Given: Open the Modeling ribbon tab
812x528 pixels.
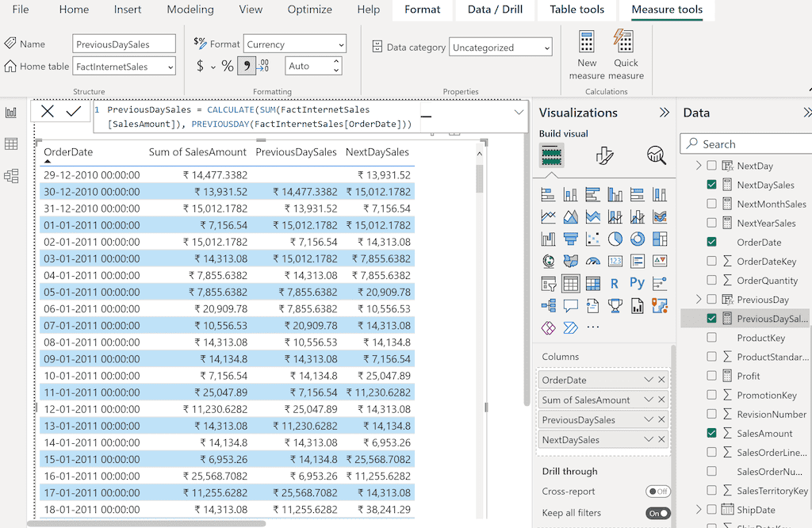Looking at the screenshot, I should click(x=190, y=10).
